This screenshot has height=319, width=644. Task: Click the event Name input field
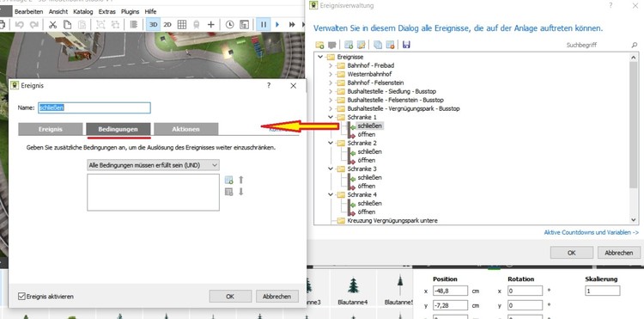pyautogui.click(x=94, y=107)
